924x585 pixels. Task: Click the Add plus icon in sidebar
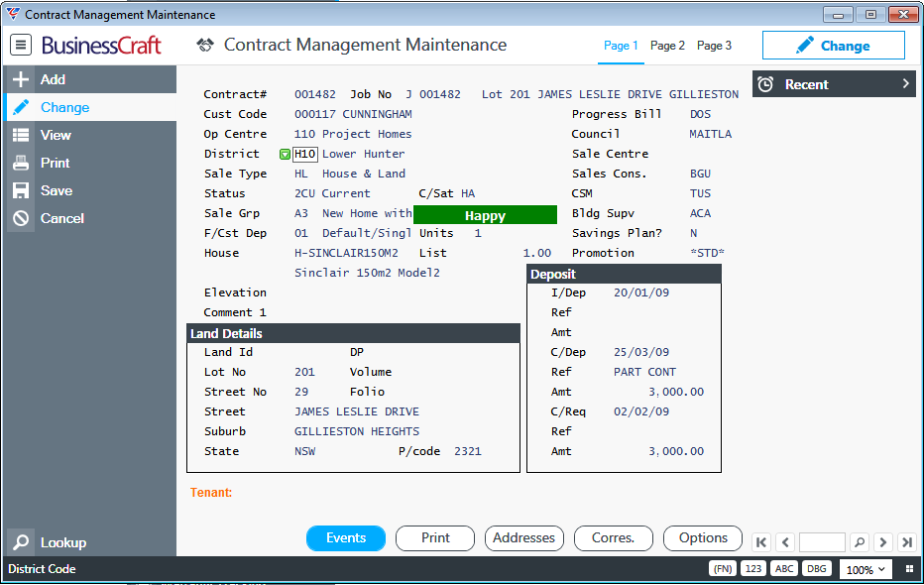tap(21, 79)
